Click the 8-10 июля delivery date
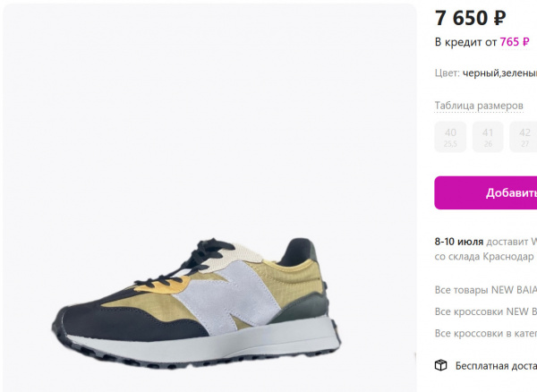The width and height of the screenshot is (537, 392). pos(459,242)
